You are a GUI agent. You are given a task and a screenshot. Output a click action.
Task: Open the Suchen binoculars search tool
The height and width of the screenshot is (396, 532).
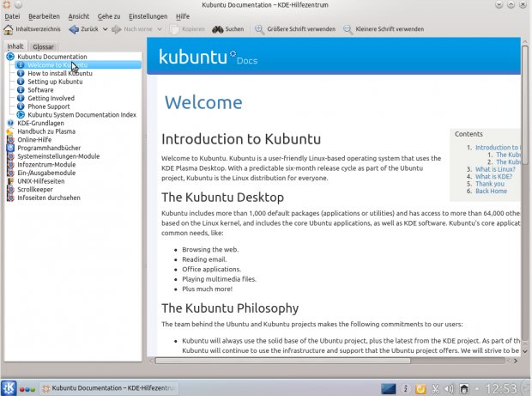click(218, 29)
